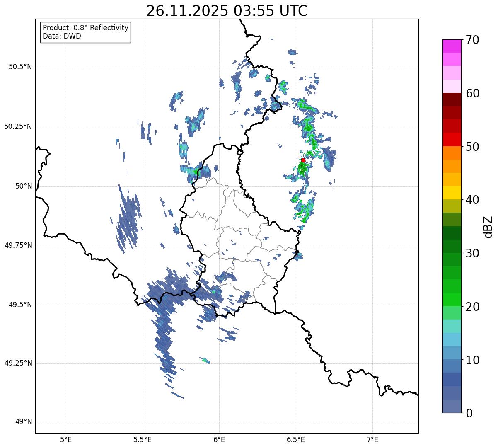Click the colorbar's 60 tick label

472,93
